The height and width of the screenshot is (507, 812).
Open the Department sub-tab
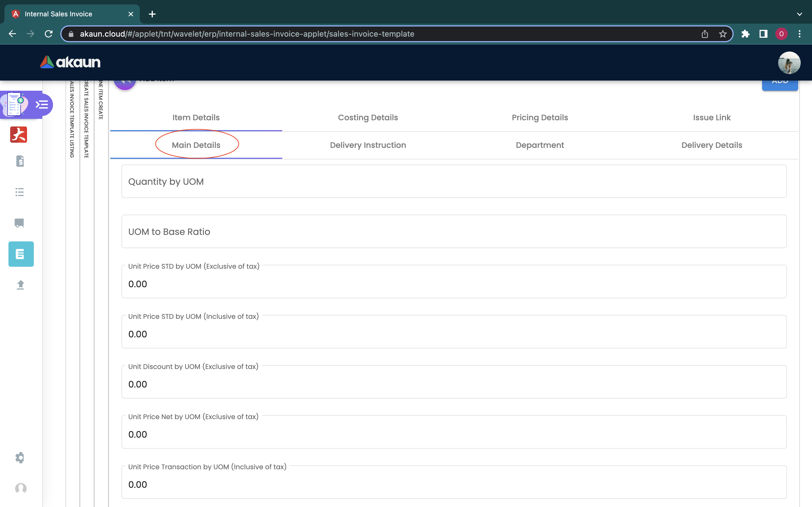(540, 145)
